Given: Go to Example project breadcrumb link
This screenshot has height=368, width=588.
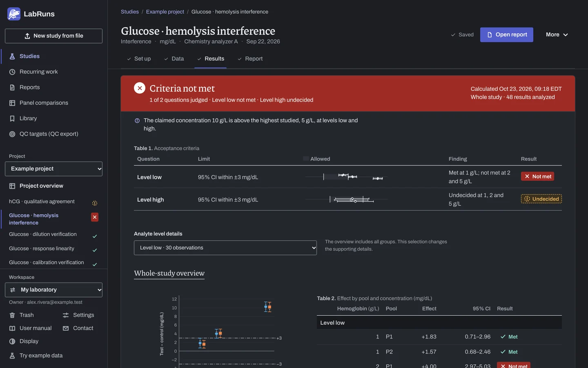Looking at the screenshot, I should 165,12.
